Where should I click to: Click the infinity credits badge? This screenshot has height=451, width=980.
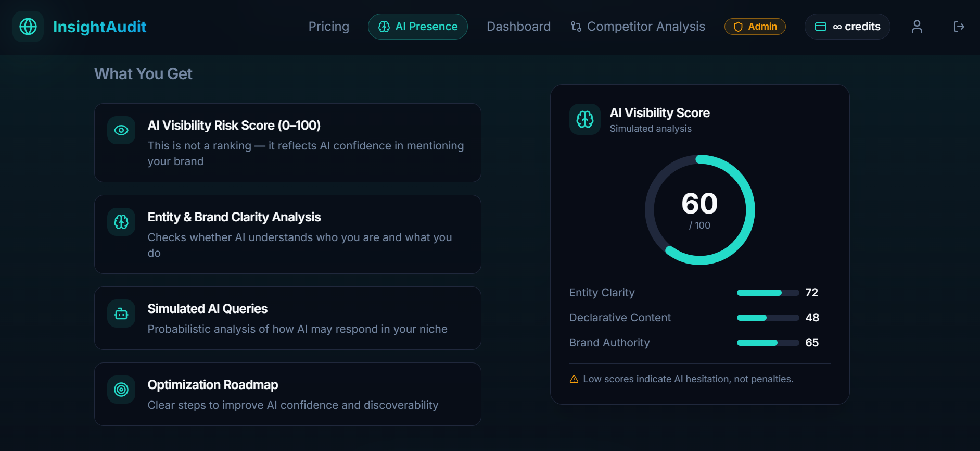tap(847, 26)
